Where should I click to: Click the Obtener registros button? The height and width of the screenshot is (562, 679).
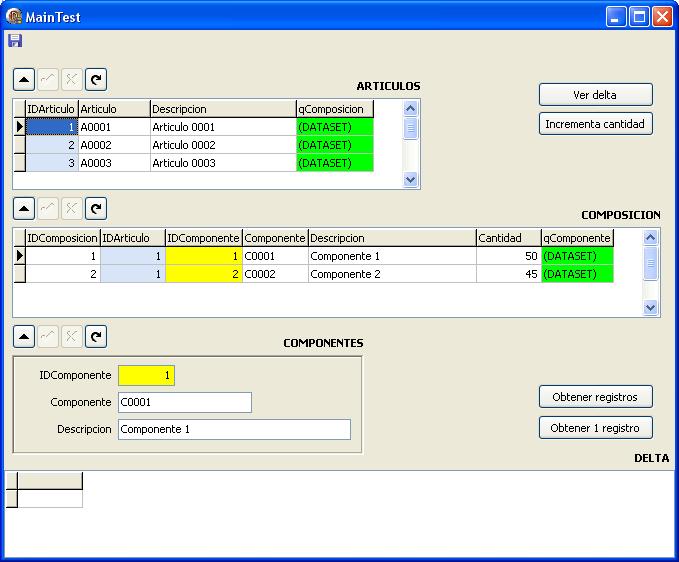pos(595,397)
